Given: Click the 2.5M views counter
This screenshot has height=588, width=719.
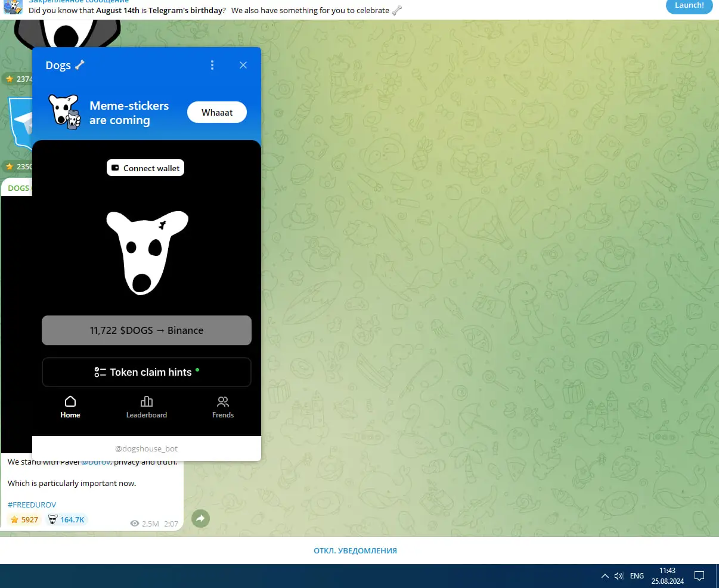Looking at the screenshot, I should pos(145,524).
